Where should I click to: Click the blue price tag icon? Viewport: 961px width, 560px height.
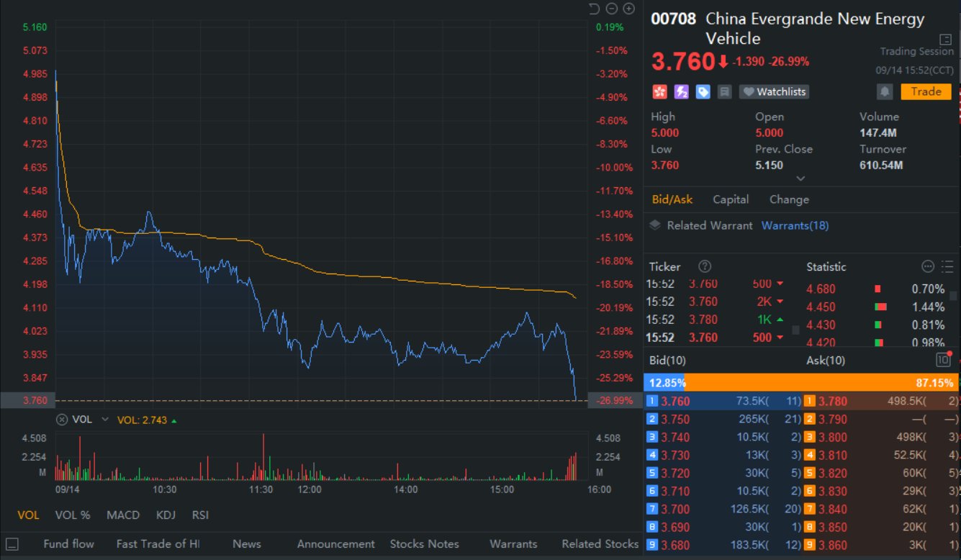tap(703, 91)
